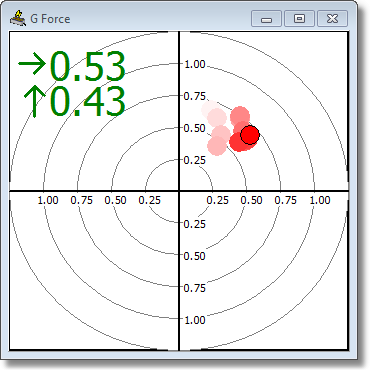Minimize the G Force window
370x372 pixels.
tap(266, 18)
